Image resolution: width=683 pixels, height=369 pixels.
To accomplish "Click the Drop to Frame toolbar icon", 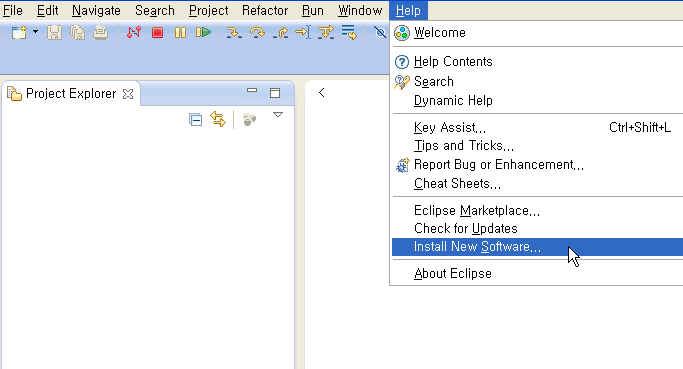I will click(349, 32).
